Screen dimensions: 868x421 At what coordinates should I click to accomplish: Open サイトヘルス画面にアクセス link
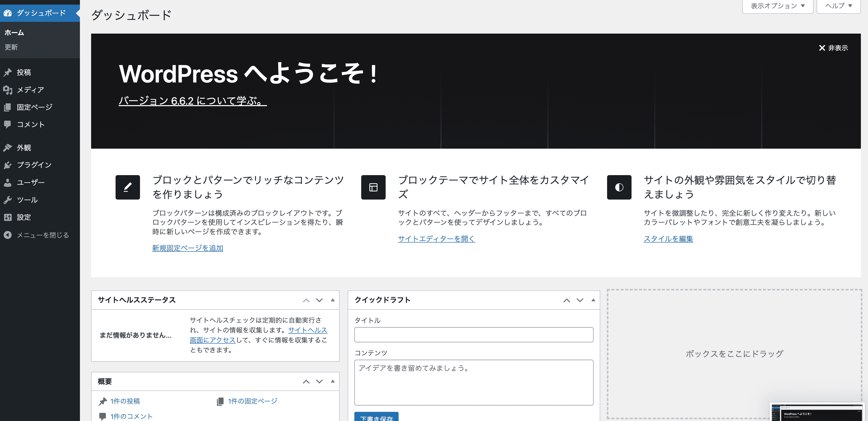coord(258,335)
